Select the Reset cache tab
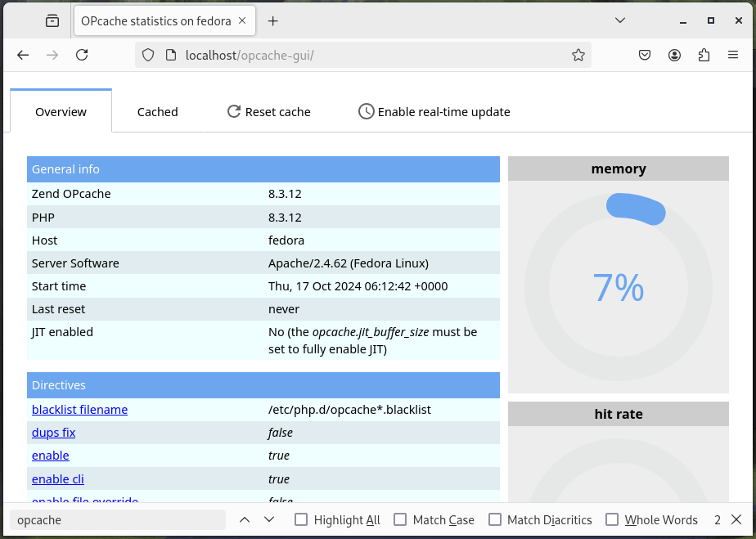The height and width of the screenshot is (539, 756). click(x=268, y=112)
